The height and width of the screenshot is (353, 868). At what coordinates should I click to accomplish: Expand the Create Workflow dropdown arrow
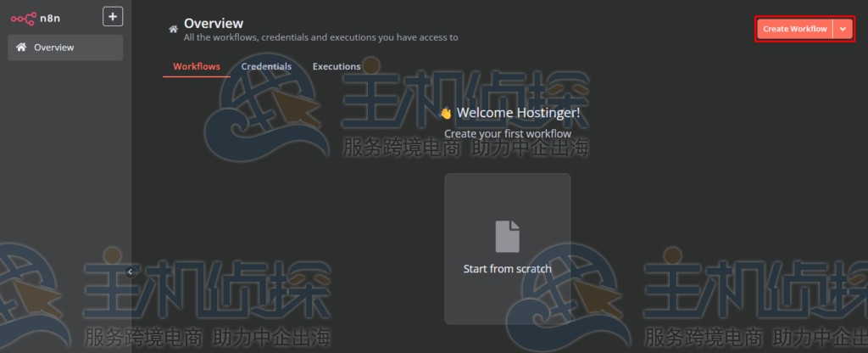click(x=843, y=29)
